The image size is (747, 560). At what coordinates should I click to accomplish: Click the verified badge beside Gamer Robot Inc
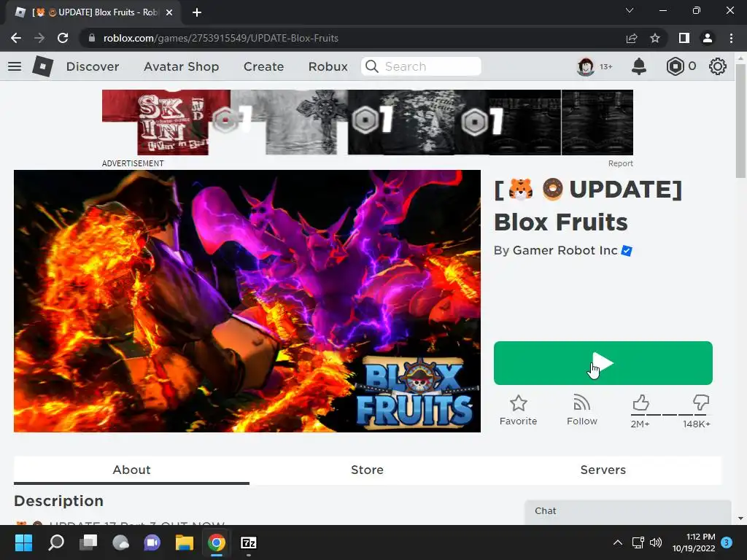627,251
